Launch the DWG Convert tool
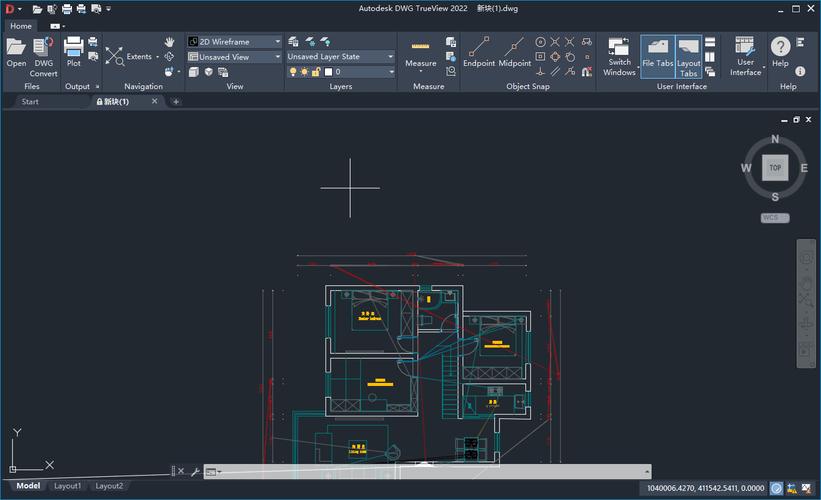The width and height of the screenshot is (821, 500). [43, 57]
